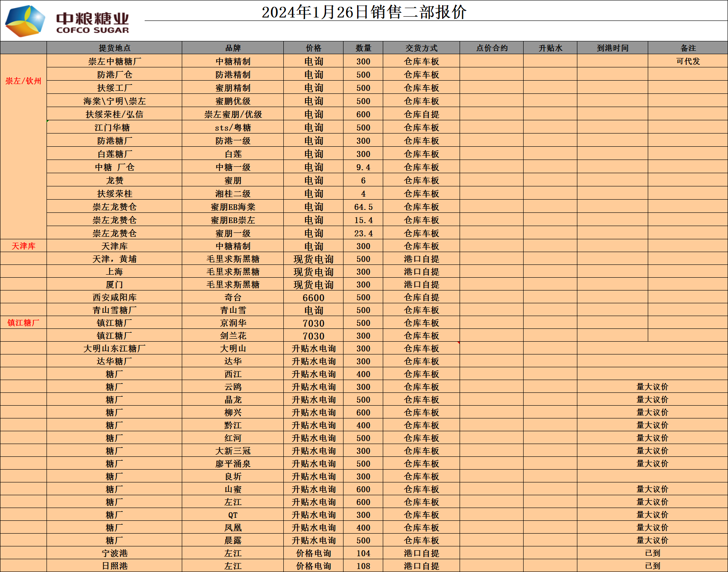The width and height of the screenshot is (728, 572).
Task: Select the 宁波港 pickup location cell
Action: pyautogui.click(x=114, y=553)
